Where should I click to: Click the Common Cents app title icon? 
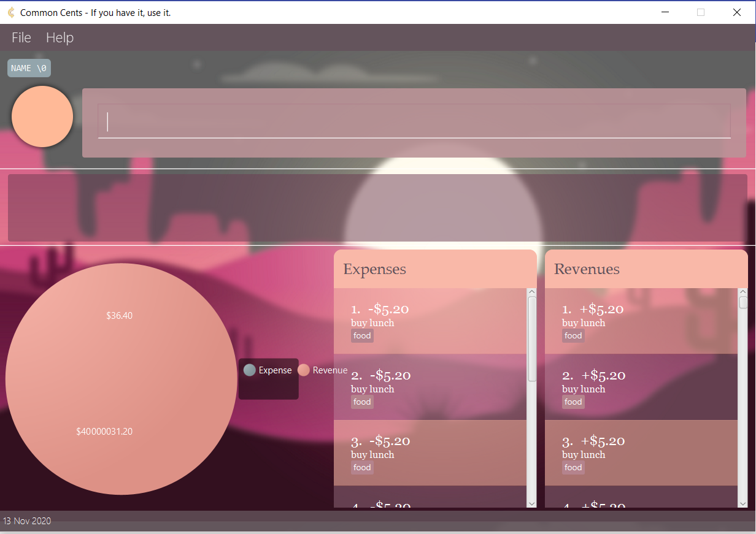click(10, 12)
